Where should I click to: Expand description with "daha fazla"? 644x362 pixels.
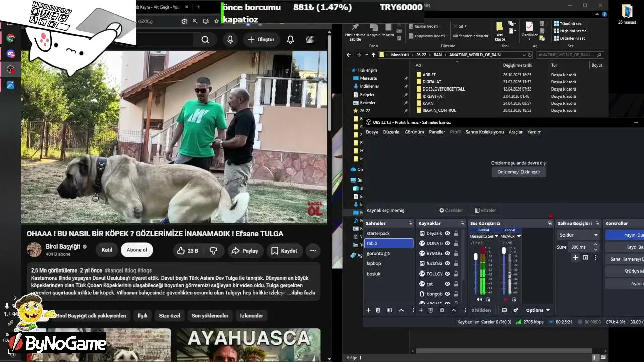click(x=303, y=293)
